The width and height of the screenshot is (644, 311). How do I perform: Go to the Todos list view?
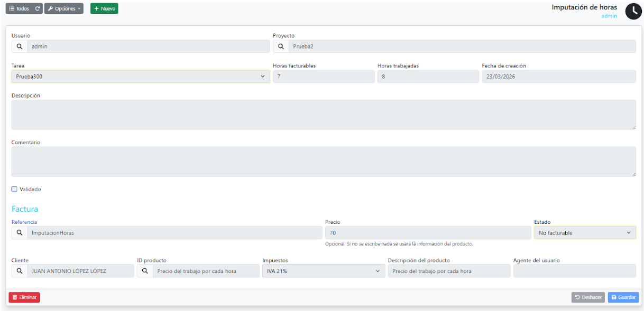(19, 8)
